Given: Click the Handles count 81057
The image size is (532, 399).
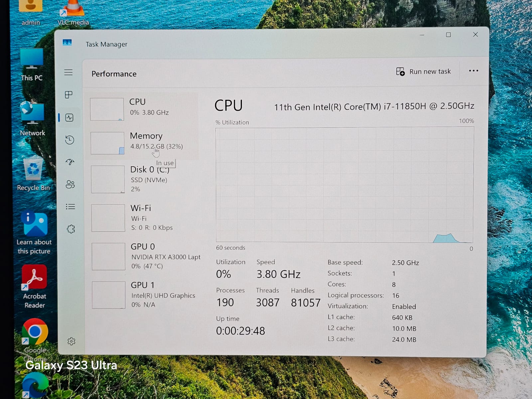Looking at the screenshot, I should 306,303.
